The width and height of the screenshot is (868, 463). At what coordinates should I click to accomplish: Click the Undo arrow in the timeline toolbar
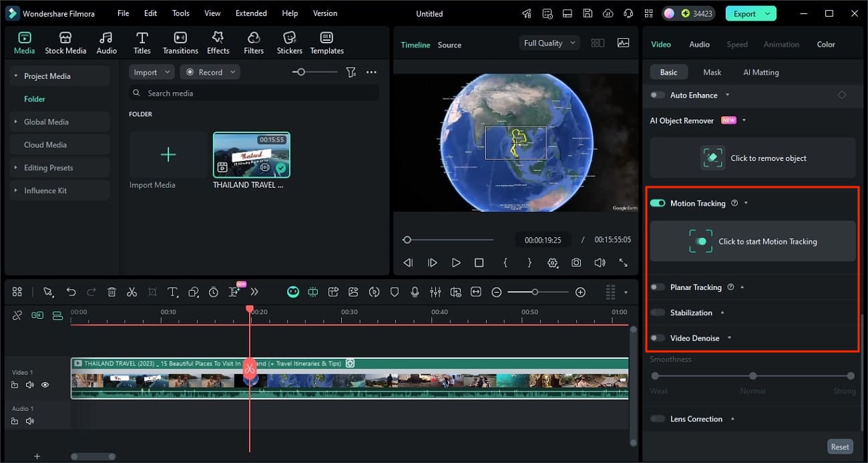71,292
